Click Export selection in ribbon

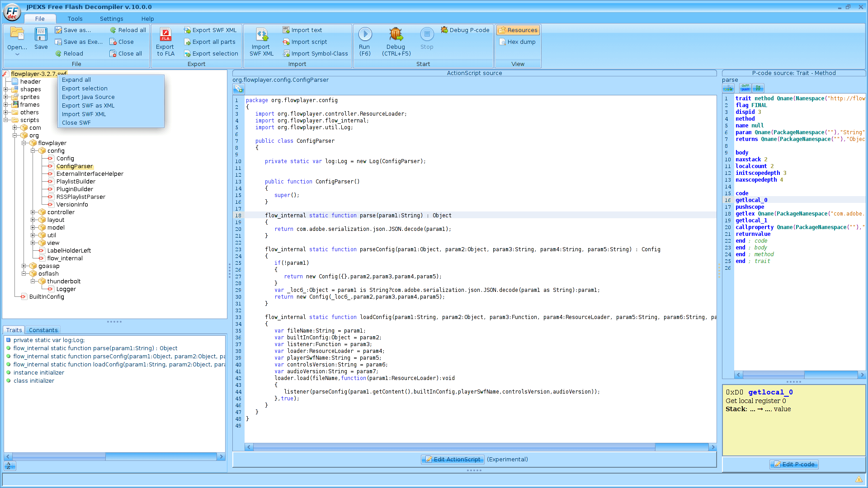pyautogui.click(x=211, y=53)
